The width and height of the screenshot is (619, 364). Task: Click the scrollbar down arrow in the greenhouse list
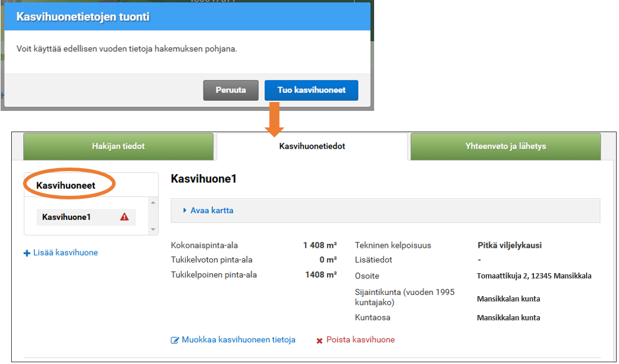[x=154, y=231]
